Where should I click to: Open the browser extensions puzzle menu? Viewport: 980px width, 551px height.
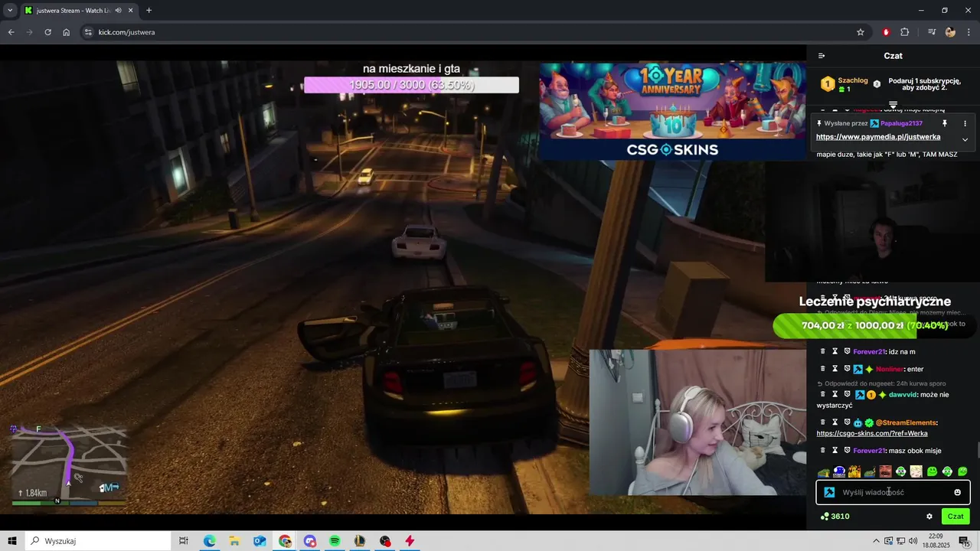[x=905, y=32]
